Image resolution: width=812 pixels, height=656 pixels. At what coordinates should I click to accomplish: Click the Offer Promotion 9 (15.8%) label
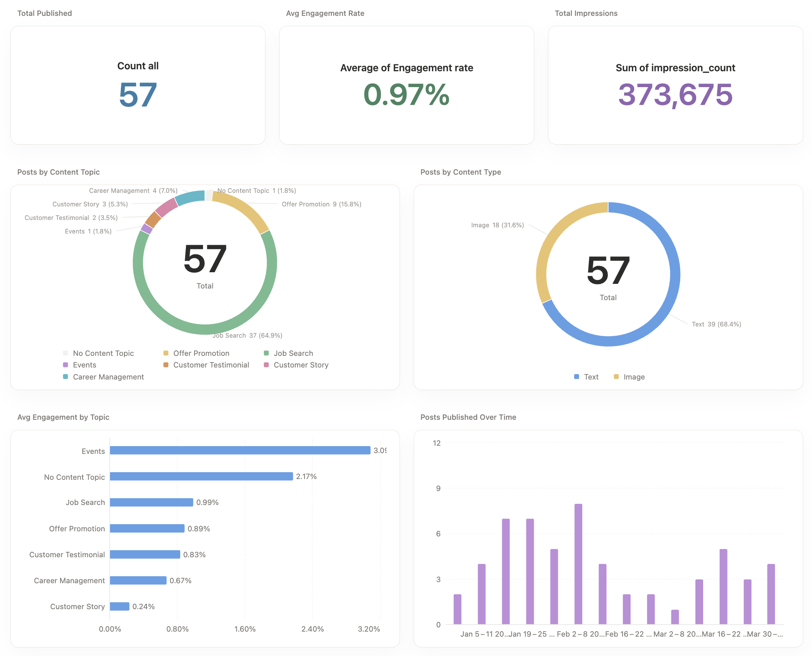(x=321, y=204)
